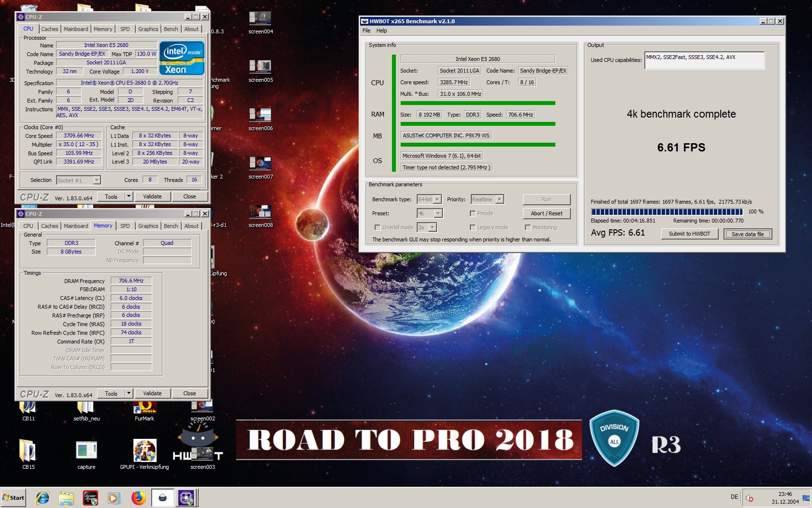812x508 pixels.
Task: Click the Intel Xeon logo in CPU-Z
Action: pyautogui.click(x=182, y=58)
